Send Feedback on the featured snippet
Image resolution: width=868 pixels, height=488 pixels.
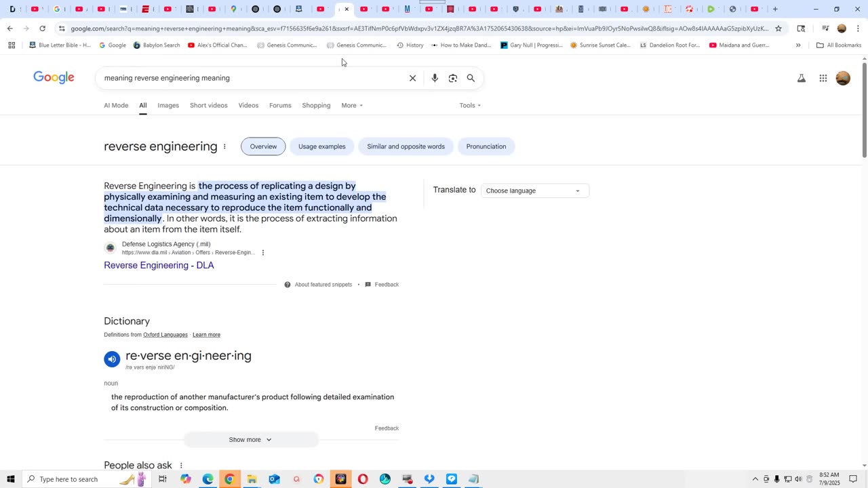click(387, 285)
